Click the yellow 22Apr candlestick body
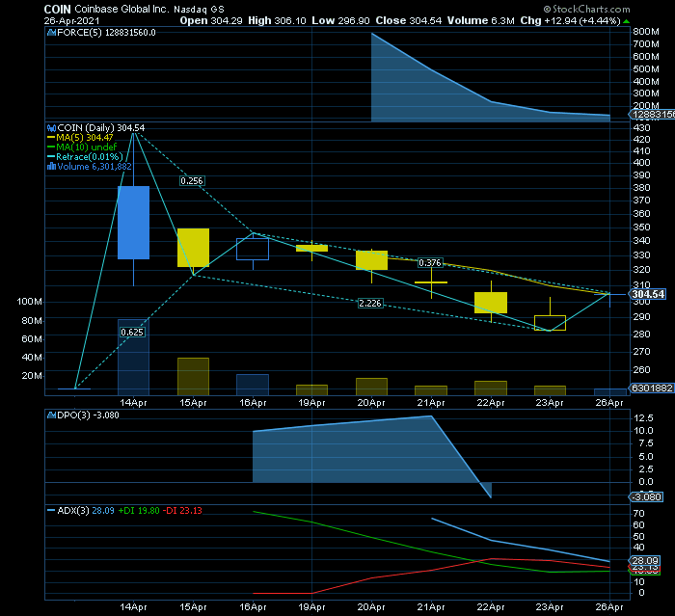 (x=491, y=303)
